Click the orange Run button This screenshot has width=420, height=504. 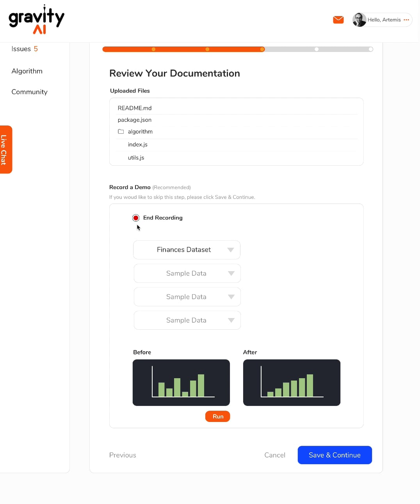point(218,416)
